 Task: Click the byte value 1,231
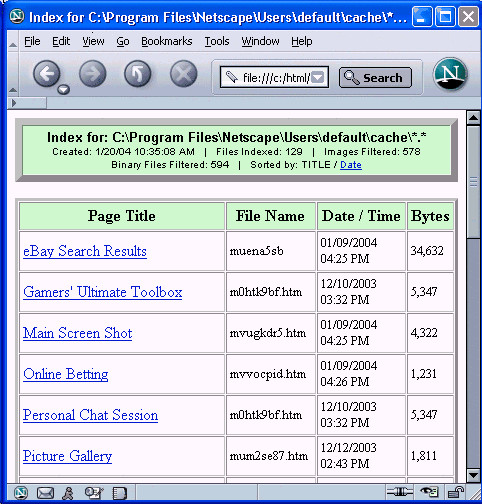click(423, 374)
